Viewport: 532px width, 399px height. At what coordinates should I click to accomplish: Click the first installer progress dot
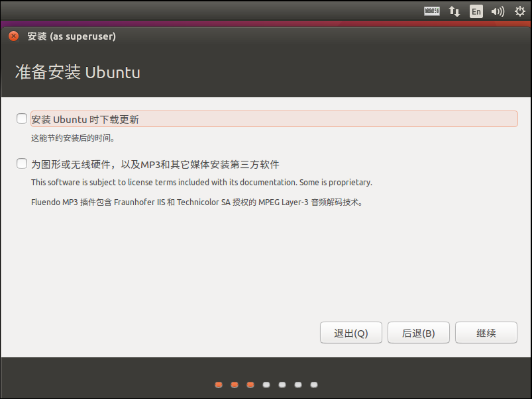click(218, 384)
